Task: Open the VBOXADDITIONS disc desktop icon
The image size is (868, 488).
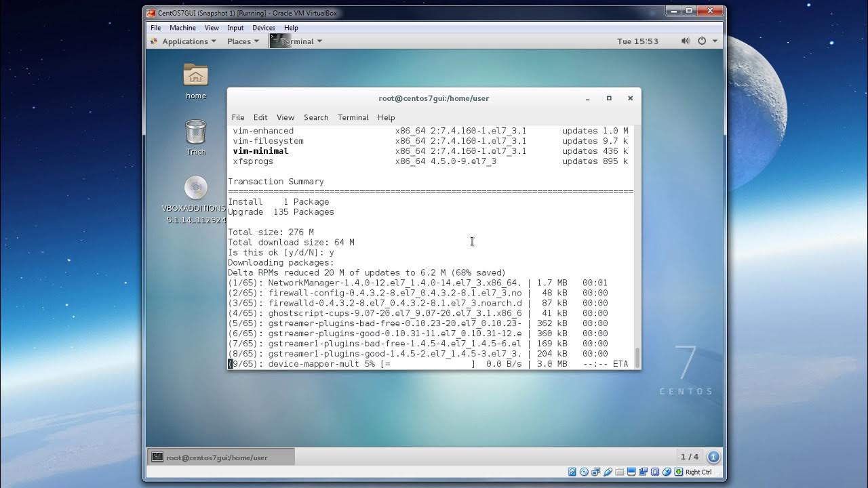Action: point(195,188)
